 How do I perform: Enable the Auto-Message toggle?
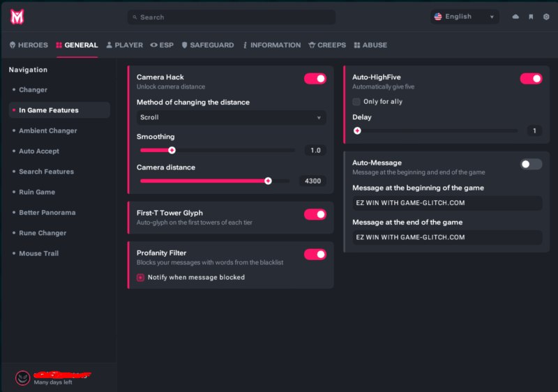click(531, 164)
